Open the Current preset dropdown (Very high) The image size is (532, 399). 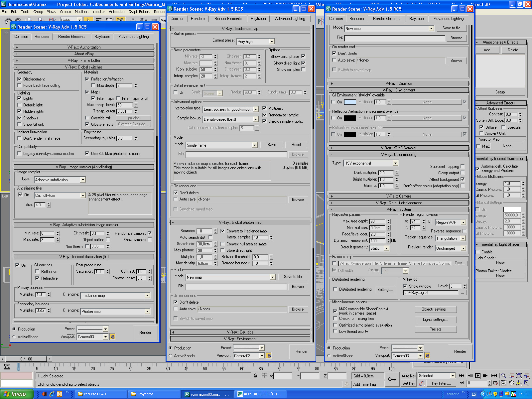click(x=272, y=42)
